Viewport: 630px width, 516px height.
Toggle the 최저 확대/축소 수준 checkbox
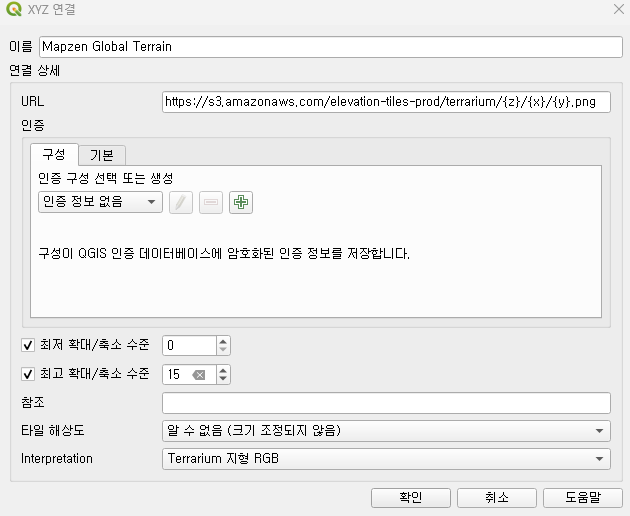click(28, 345)
